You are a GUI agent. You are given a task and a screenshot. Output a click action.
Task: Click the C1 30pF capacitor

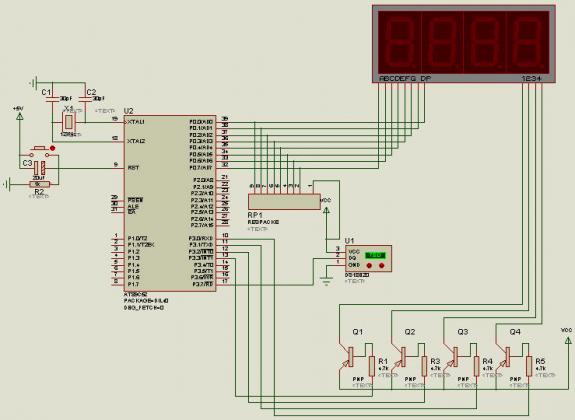[x=52, y=99]
